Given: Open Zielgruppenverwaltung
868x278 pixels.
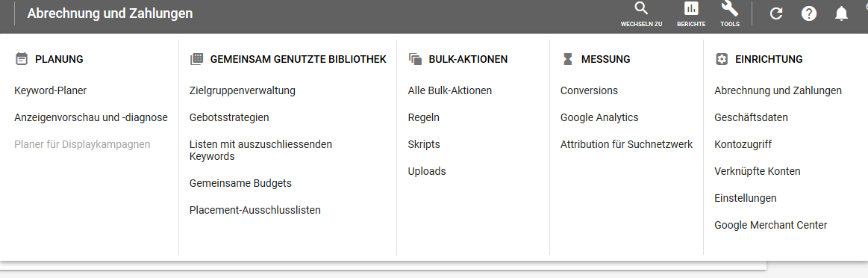Looking at the screenshot, I should [243, 90].
